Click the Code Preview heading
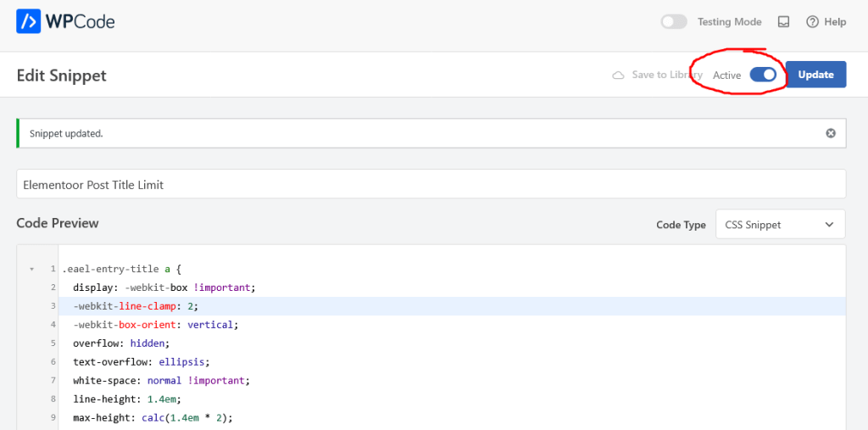 tap(58, 223)
